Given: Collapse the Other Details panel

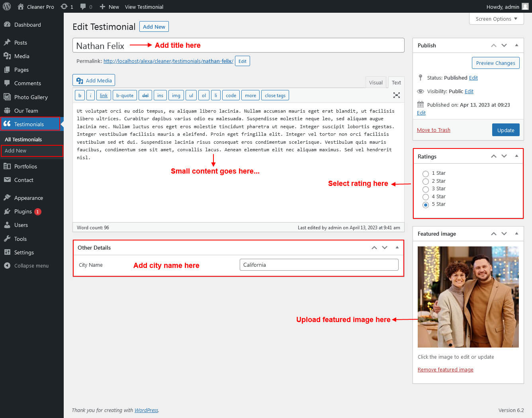Looking at the screenshot, I should [397, 248].
